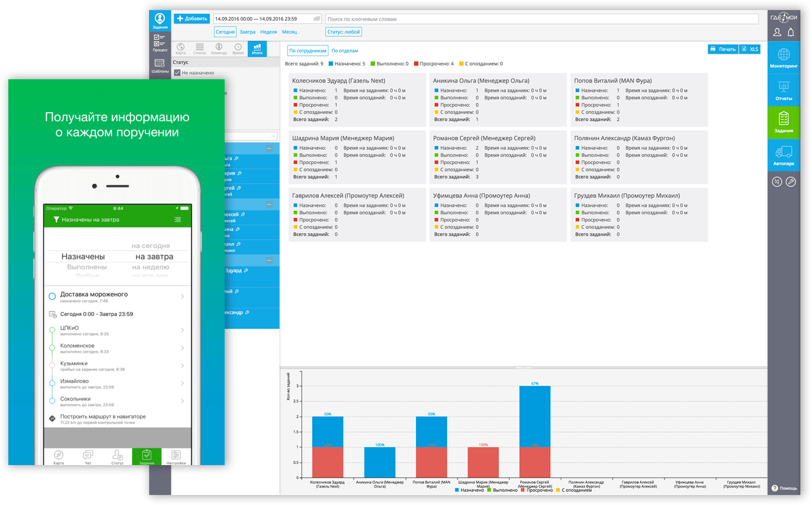Open Процесс section in left sidebar
Image resolution: width=812 pixels, height=505 pixels.
click(x=160, y=43)
